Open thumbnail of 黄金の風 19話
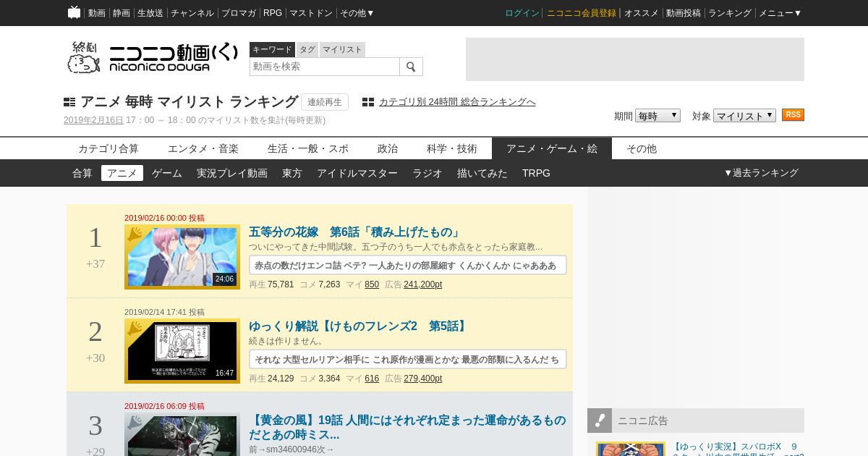Image resolution: width=868 pixels, height=456 pixels. 182,434
